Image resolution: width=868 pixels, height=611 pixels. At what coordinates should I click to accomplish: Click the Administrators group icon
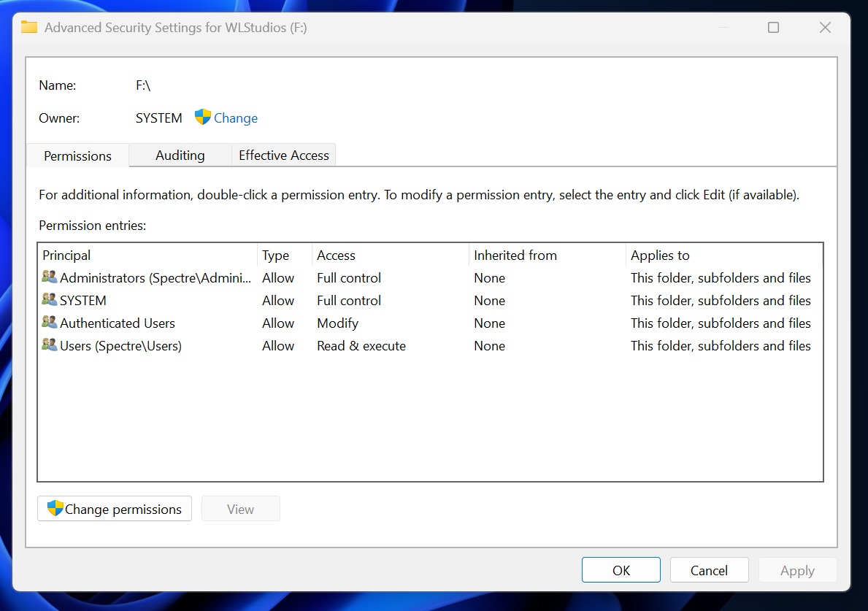[49, 277]
